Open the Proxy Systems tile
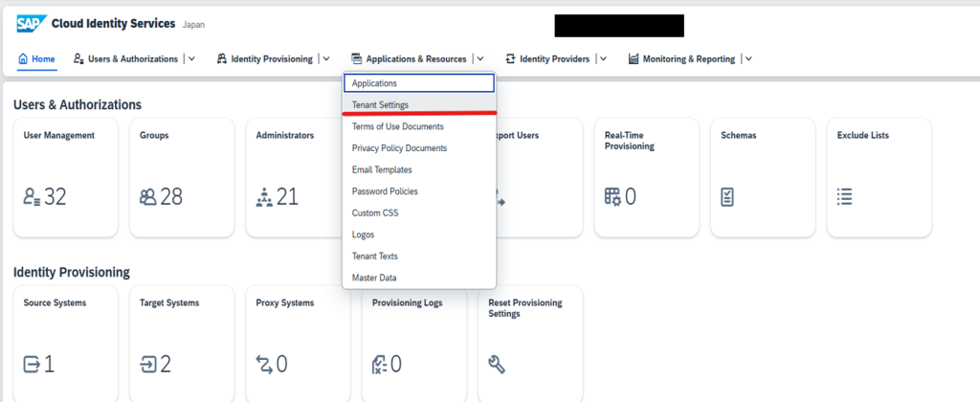Screen dimensions: 980x402 pos(297,341)
